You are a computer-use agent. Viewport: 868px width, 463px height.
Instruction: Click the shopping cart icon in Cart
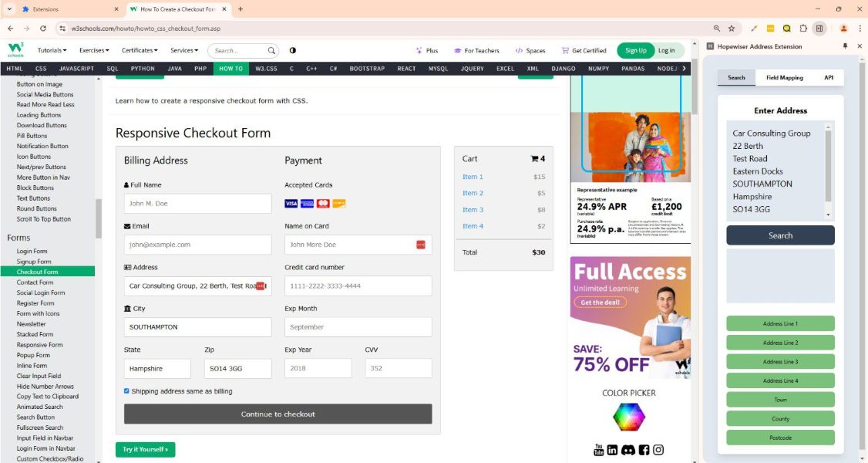(534, 159)
